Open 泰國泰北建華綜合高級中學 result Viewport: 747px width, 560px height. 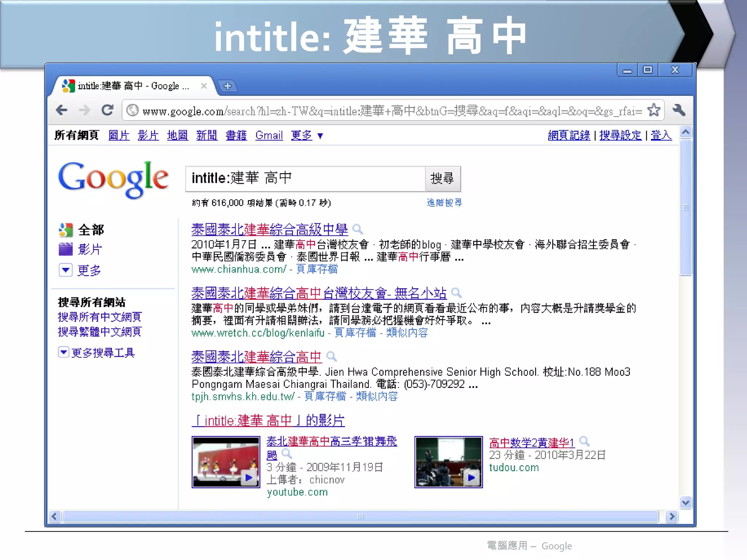tap(270, 230)
